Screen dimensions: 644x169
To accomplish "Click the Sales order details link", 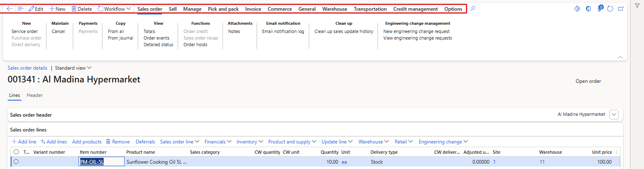I will coord(28,68).
